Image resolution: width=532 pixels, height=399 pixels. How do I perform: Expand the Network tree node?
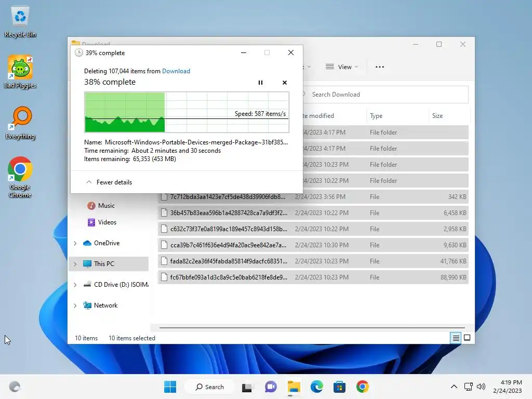75,305
